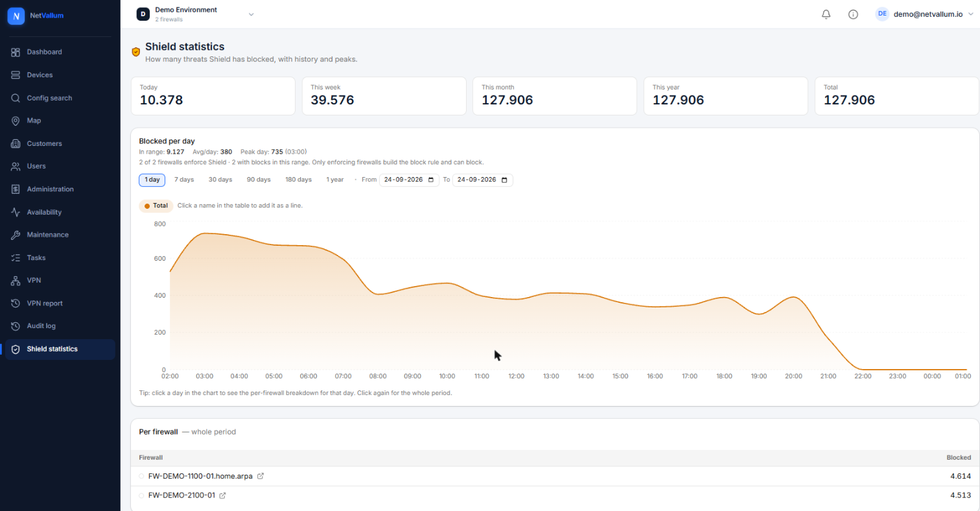Click the Blocked column header
Viewport: 980px width, 511px height.
tap(959, 458)
